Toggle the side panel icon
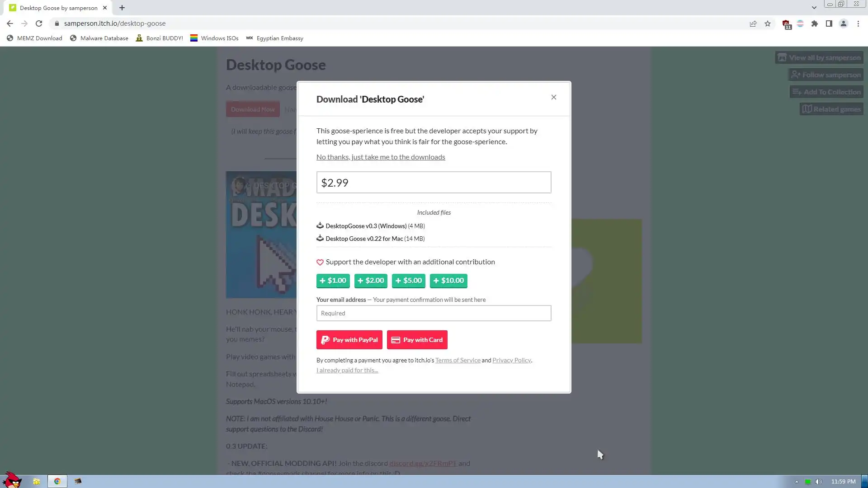This screenshot has height=488, width=868. point(829,23)
